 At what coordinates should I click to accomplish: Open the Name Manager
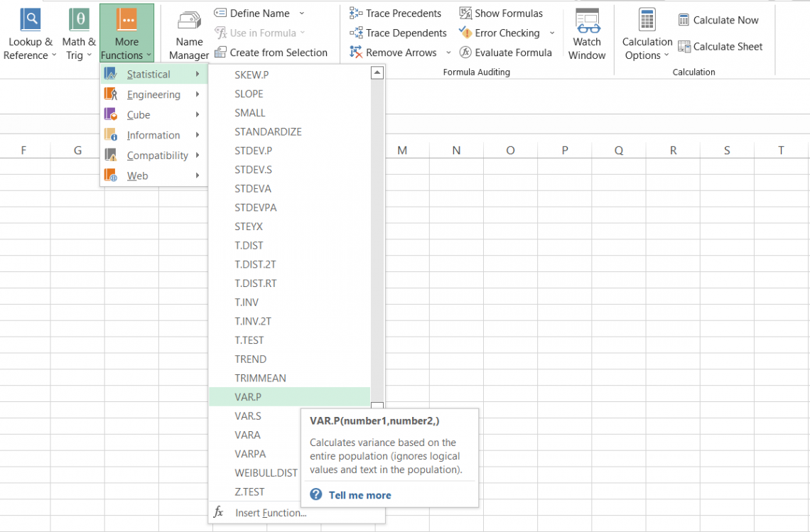(x=188, y=33)
